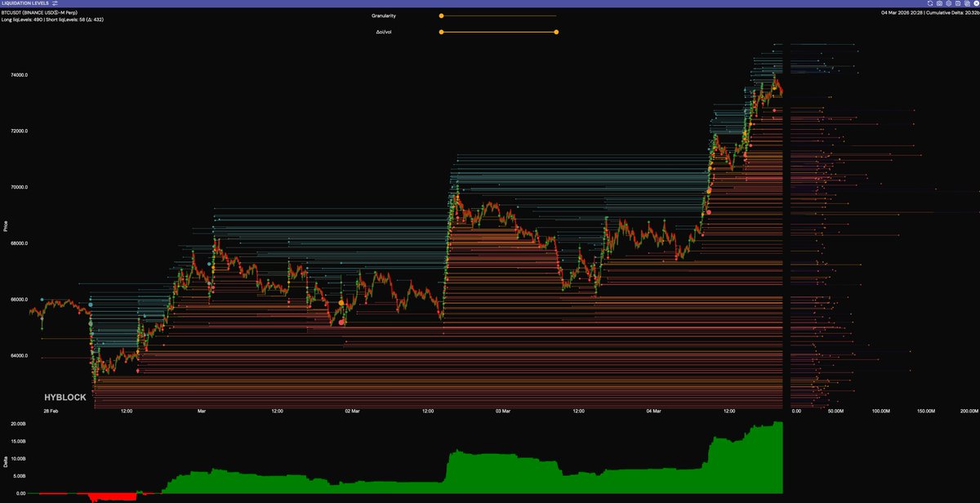
Task: Click the 02 Mar date axis label
Action: (352, 412)
